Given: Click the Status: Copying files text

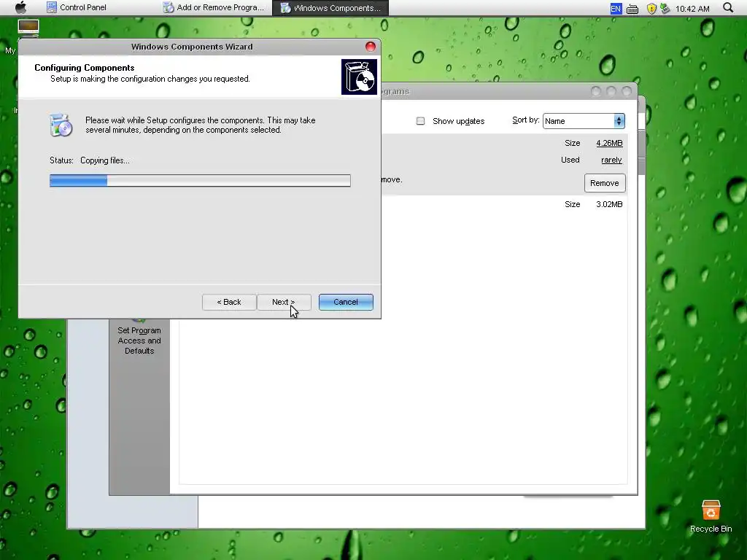Looking at the screenshot, I should point(90,160).
